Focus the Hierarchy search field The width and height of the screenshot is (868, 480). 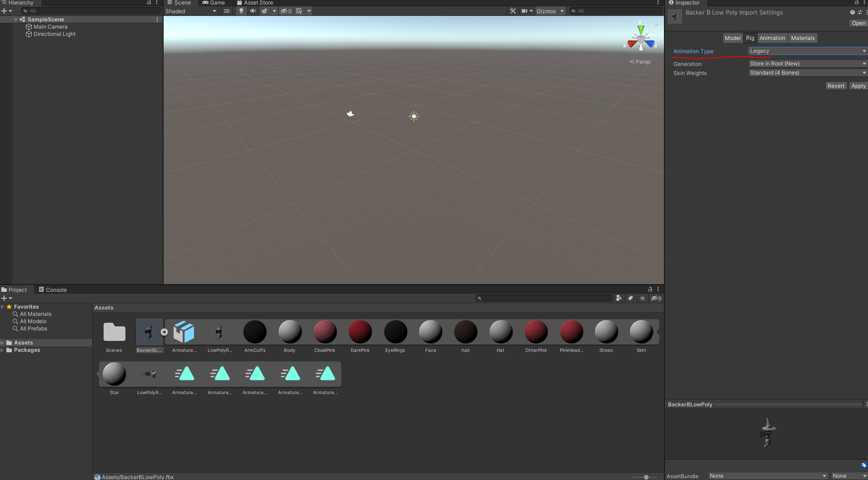[x=91, y=11]
